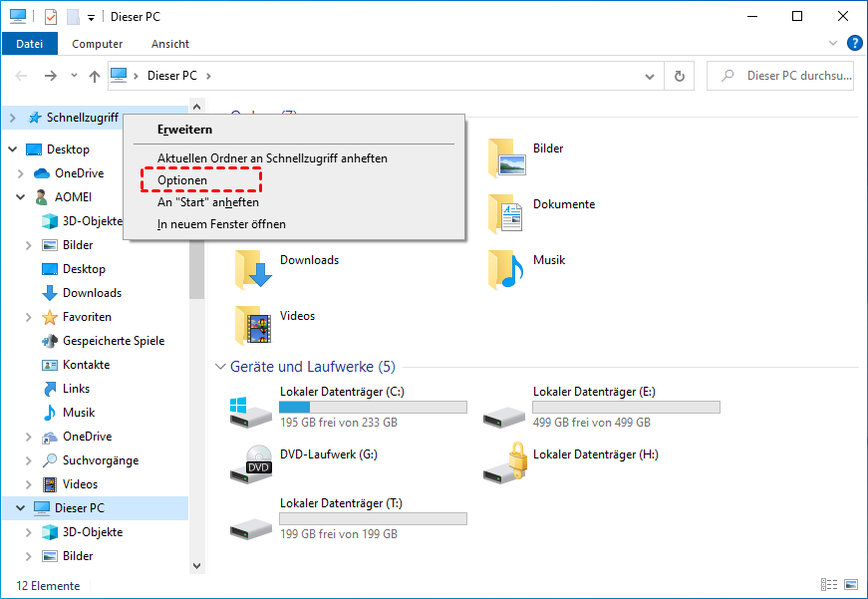
Task: Collapse the Dieser PC tree node
Action: [21, 508]
